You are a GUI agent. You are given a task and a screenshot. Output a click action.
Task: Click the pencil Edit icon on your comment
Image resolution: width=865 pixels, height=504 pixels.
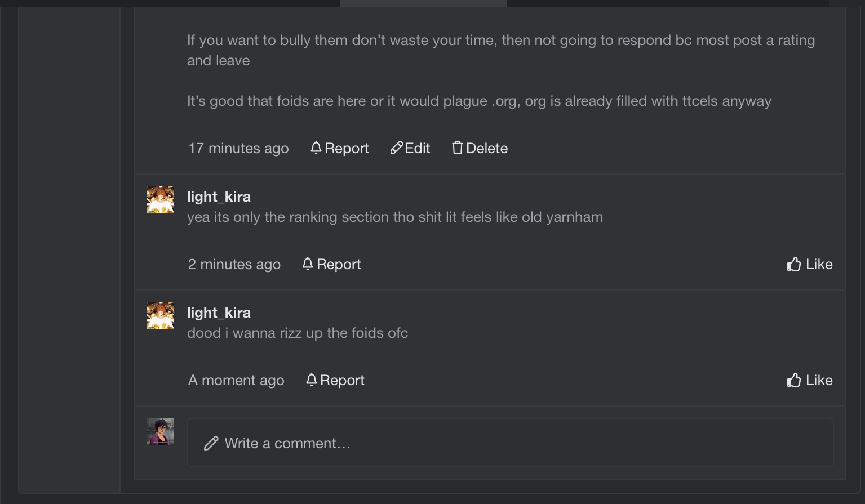pyautogui.click(x=397, y=148)
